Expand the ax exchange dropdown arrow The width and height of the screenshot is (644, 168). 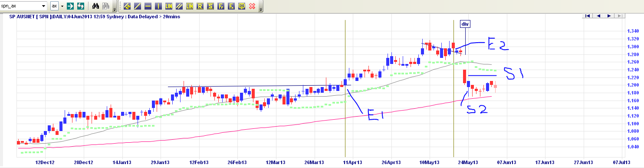(62, 6)
